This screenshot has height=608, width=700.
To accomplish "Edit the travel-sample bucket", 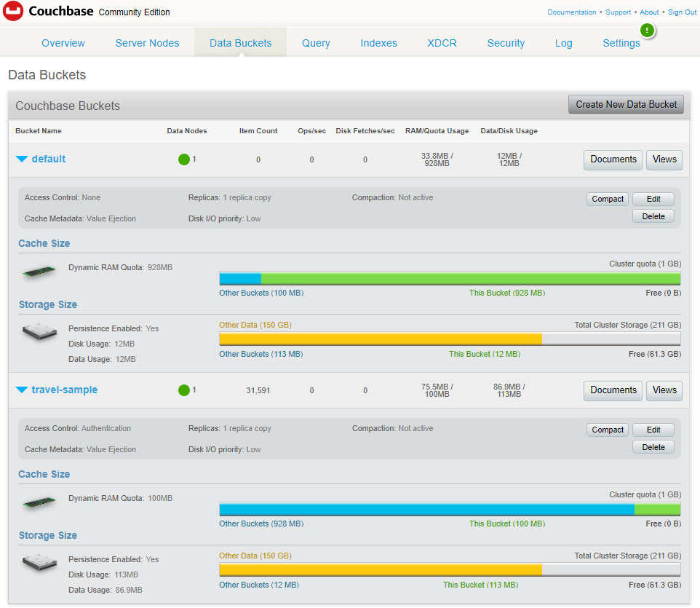I will click(653, 430).
